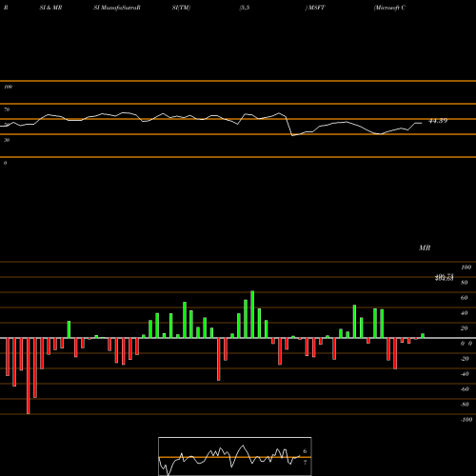Click the 'MR' label above the bar chart
This screenshot has height=476, width=476.
pos(425,248)
